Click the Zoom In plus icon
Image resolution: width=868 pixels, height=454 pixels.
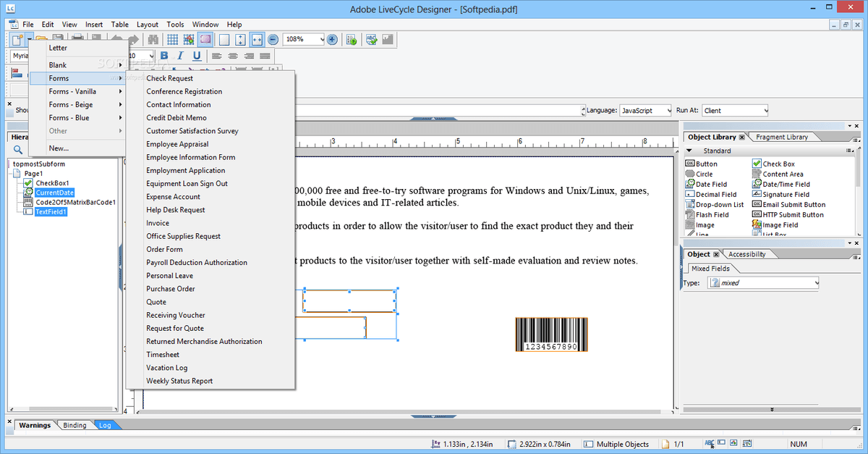point(332,39)
